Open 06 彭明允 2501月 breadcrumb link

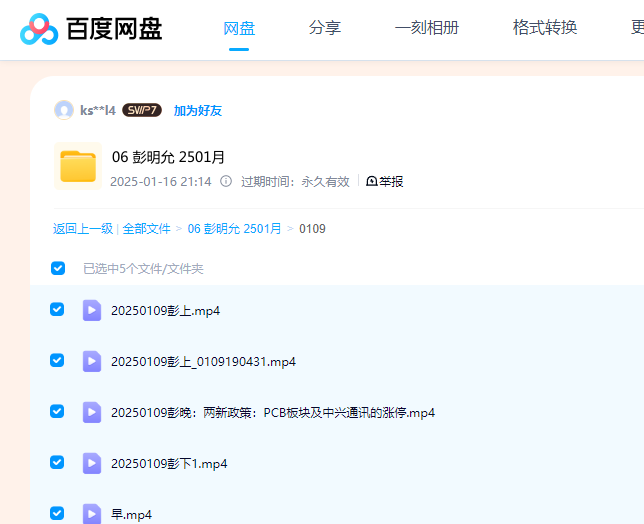[235, 229]
